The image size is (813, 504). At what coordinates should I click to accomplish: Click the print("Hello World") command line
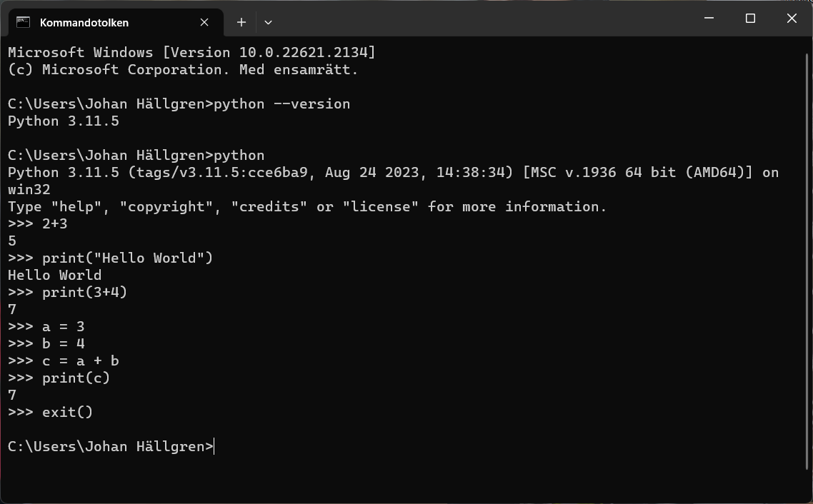point(127,258)
